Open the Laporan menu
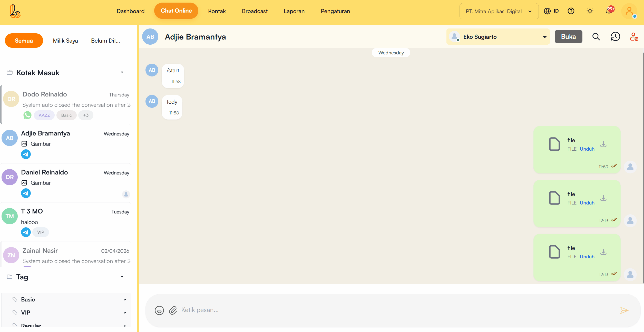The height and width of the screenshot is (332, 644). [x=294, y=11]
